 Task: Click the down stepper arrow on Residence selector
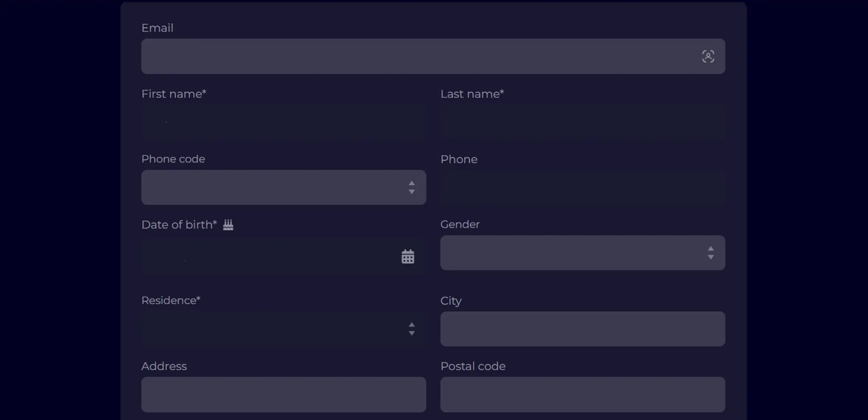[x=411, y=334]
